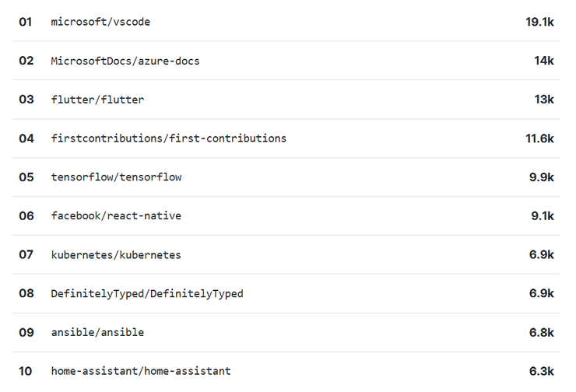Viewport: 576px width, 392px height.
Task: Open the microsoft/vscode repository link
Action: coord(100,22)
